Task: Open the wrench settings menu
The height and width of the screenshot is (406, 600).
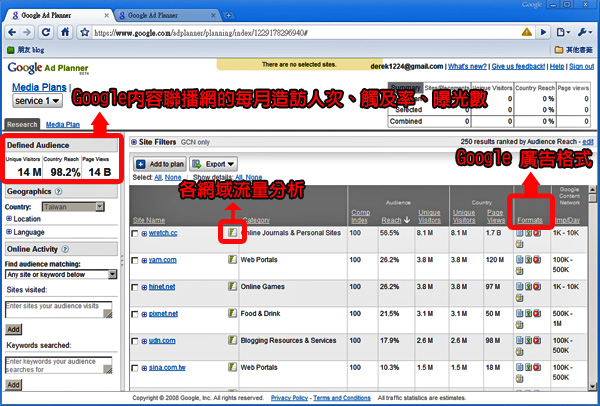Action: click(x=584, y=33)
